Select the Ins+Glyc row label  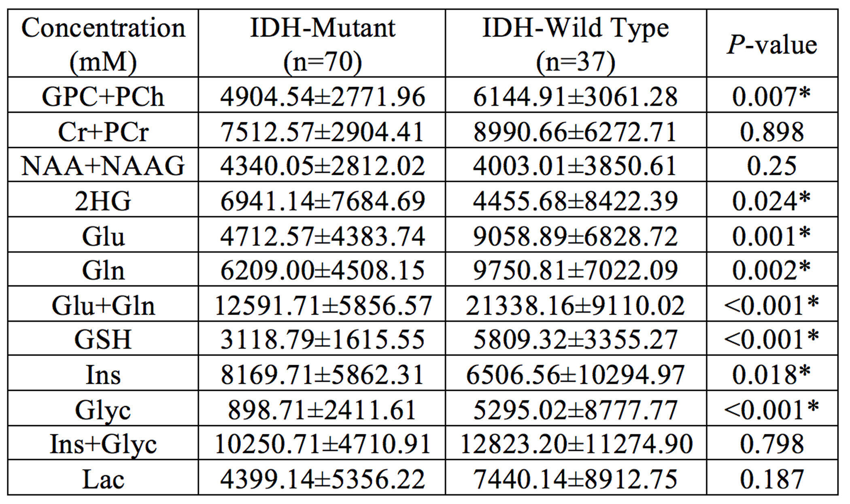click(103, 444)
